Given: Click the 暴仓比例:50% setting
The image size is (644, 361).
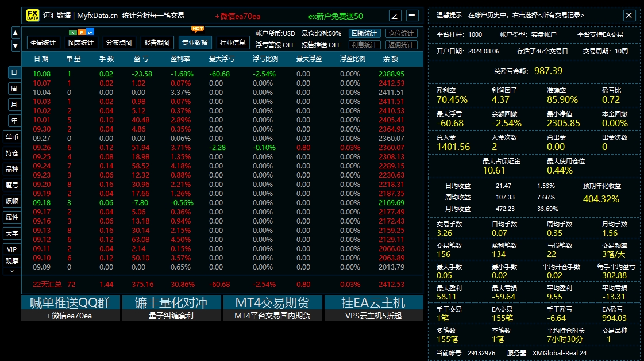Looking at the screenshot, I should tap(321, 33).
